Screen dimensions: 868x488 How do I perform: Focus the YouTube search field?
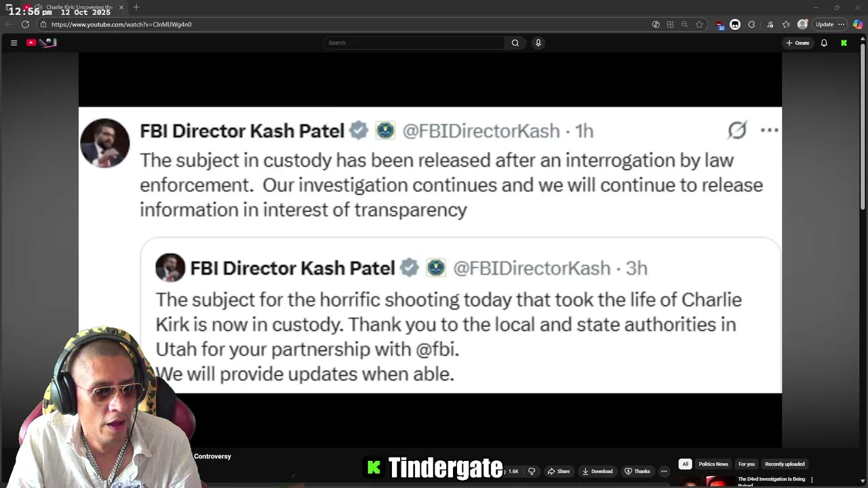(414, 43)
